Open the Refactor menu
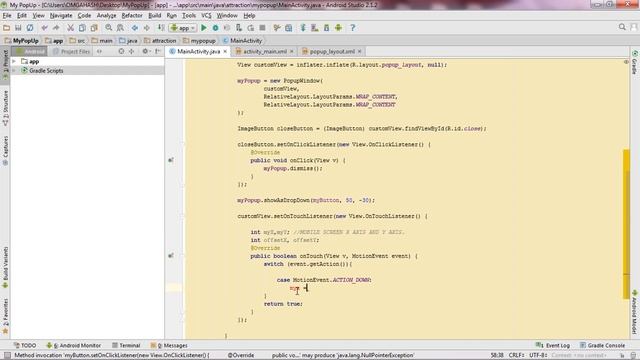Image resolution: width=640 pixels, height=360 pixels. click(x=132, y=16)
